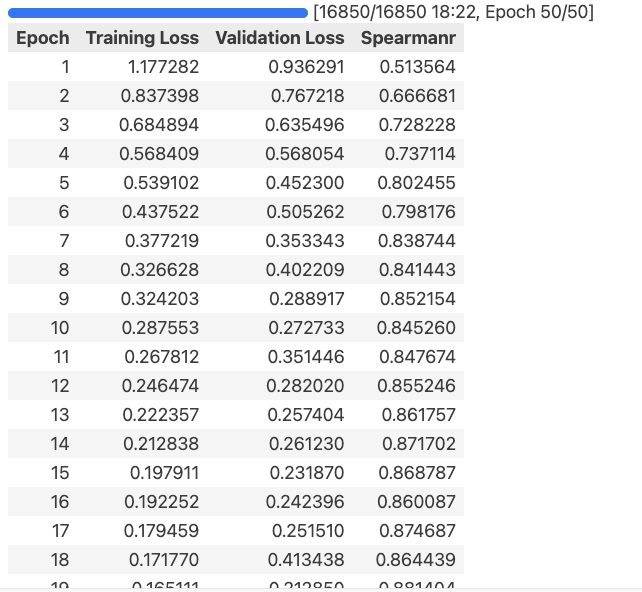Click Spearmanr value 0.855246 in epoch 12
Screen dimensions: 642x592
pyautogui.click(x=416, y=386)
